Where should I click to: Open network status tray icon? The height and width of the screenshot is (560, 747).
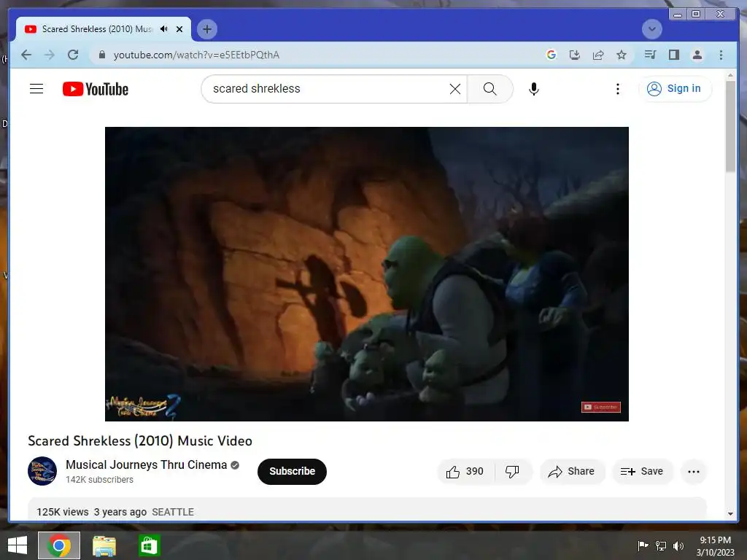(x=661, y=545)
